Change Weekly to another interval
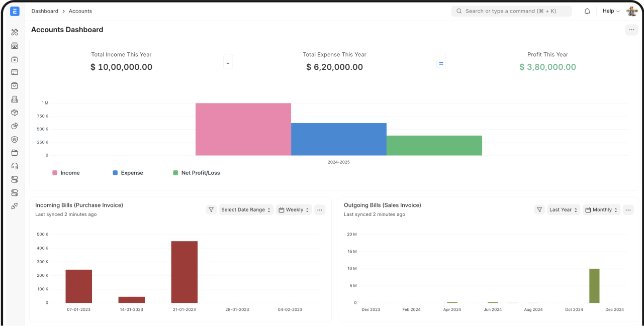The height and width of the screenshot is (326, 644). click(x=294, y=209)
